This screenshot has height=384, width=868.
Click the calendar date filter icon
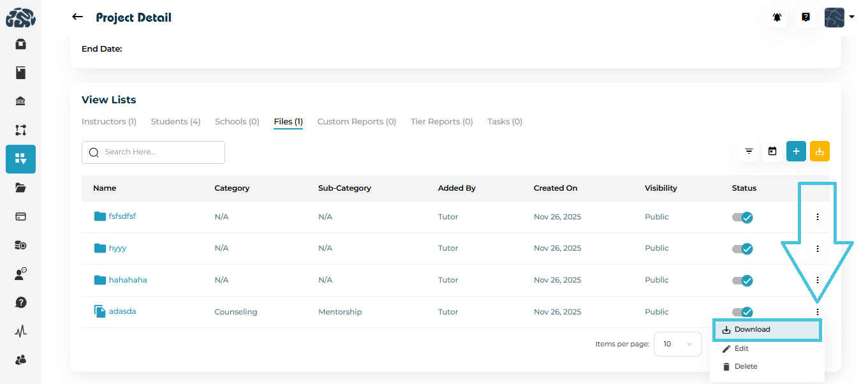(772, 152)
